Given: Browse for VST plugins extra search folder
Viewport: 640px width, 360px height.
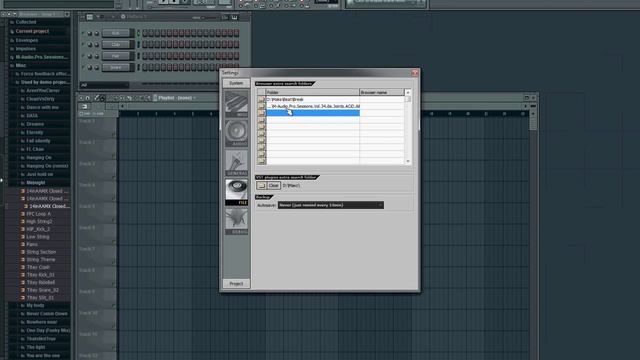Looking at the screenshot, I should 262,186.
